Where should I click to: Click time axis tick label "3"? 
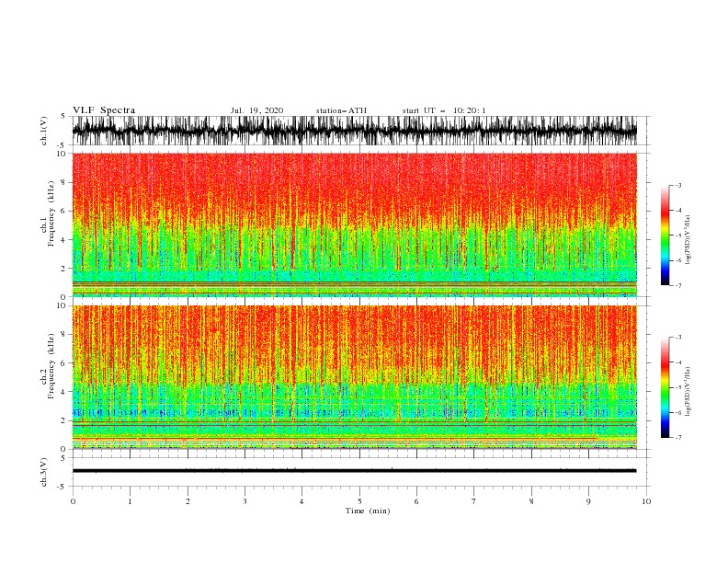[245, 501]
